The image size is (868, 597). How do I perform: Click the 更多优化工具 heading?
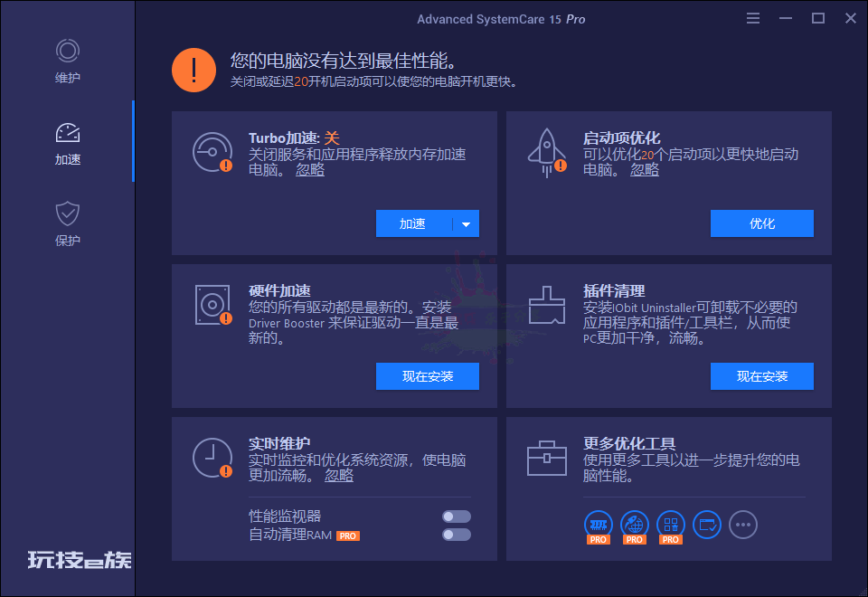pos(629,443)
